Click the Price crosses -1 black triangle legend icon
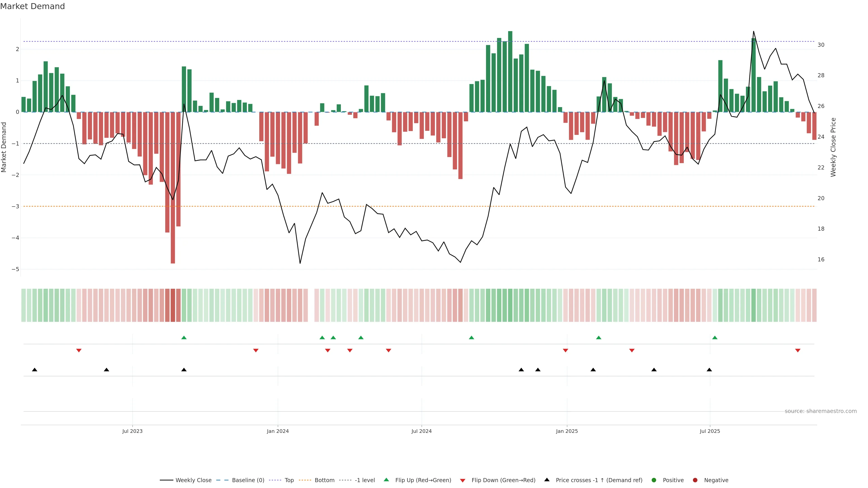Viewport: 868px width, 488px height. [547, 480]
